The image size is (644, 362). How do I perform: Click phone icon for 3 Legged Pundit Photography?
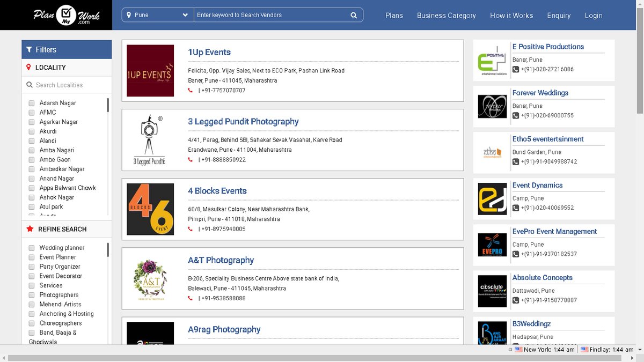click(191, 160)
